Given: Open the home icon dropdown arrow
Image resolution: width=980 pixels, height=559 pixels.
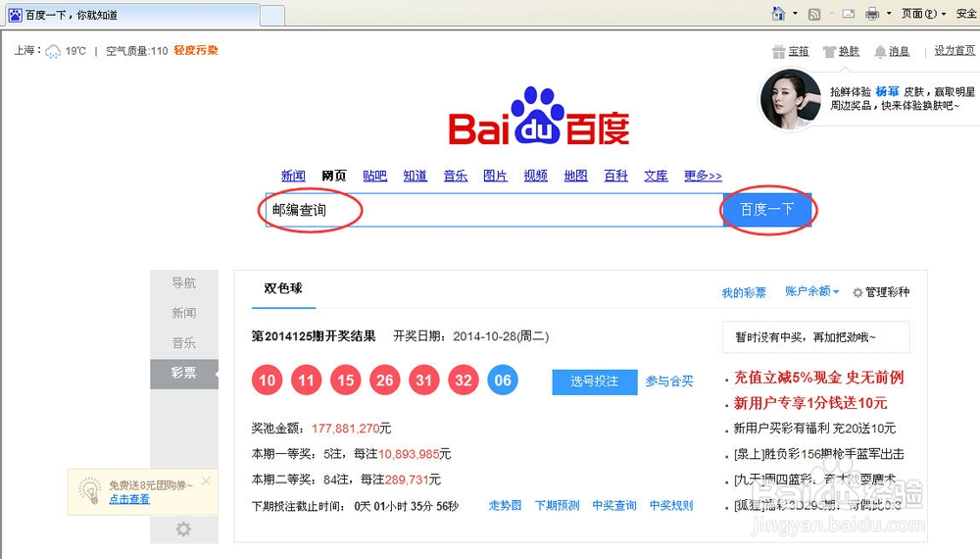Looking at the screenshot, I should [795, 13].
